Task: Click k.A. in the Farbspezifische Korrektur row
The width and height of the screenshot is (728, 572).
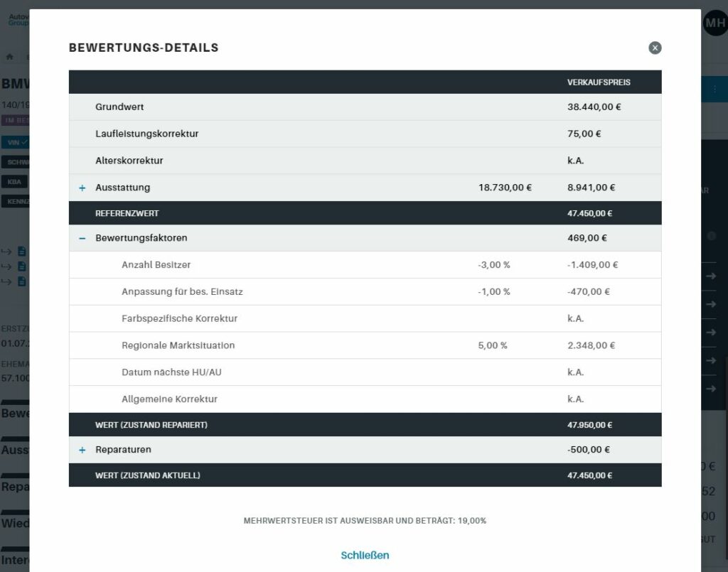Action: (575, 319)
